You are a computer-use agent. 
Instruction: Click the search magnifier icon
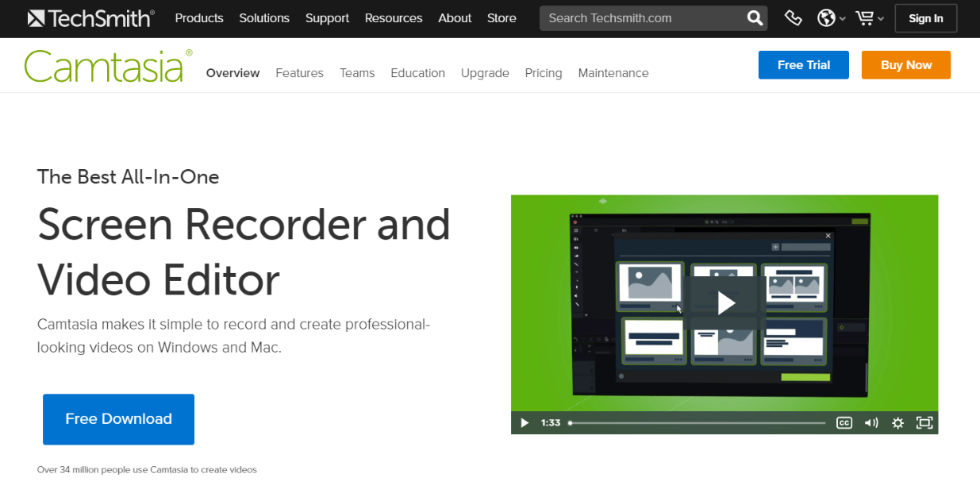pyautogui.click(x=755, y=18)
